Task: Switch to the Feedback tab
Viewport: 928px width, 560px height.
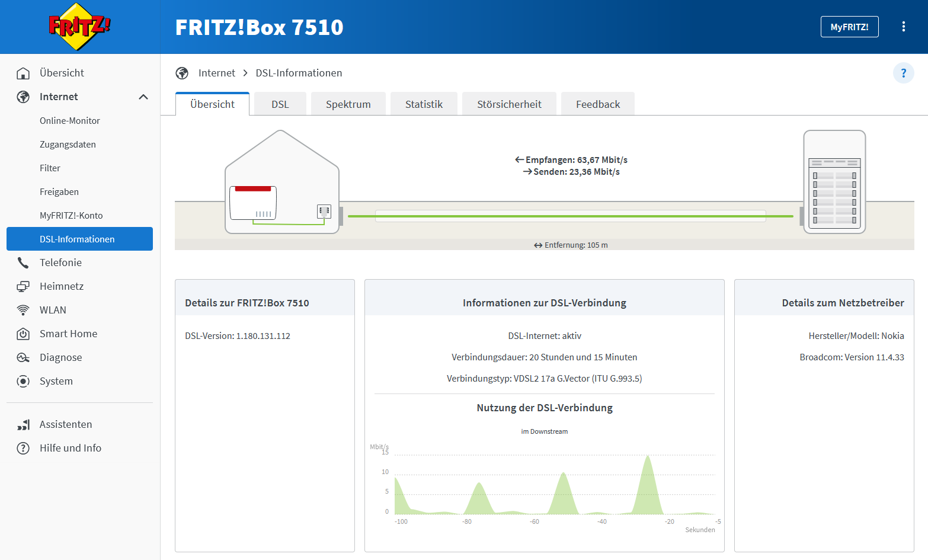Action: coord(598,104)
